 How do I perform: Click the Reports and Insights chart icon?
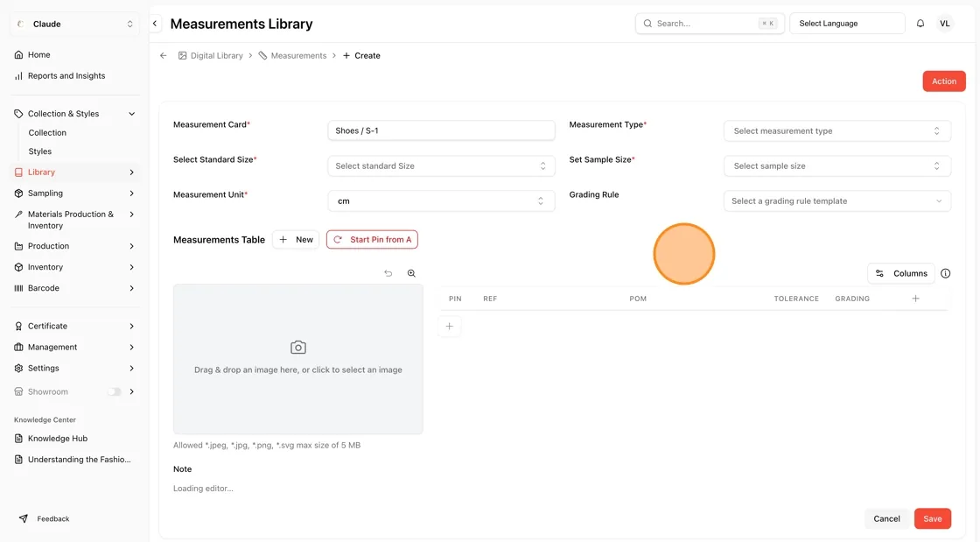[18, 75]
